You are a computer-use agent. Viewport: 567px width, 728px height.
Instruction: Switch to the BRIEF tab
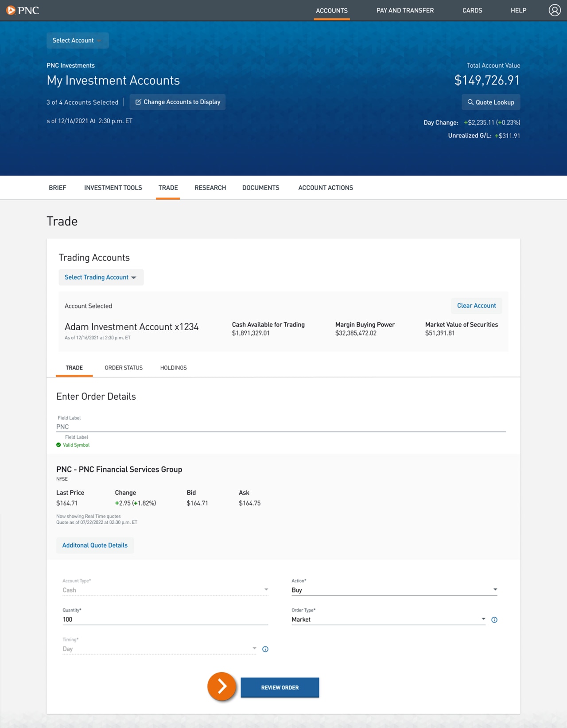click(x=58, y=188)
